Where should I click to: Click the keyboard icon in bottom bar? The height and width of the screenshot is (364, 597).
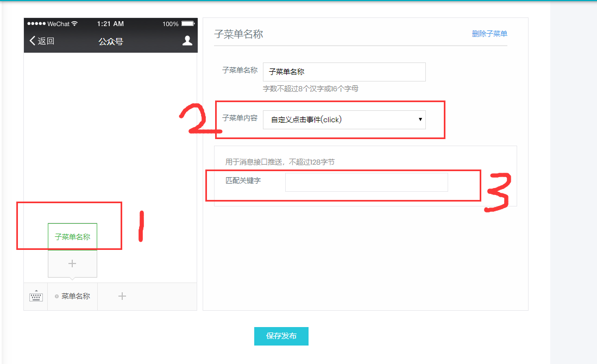tap(35, 296)
